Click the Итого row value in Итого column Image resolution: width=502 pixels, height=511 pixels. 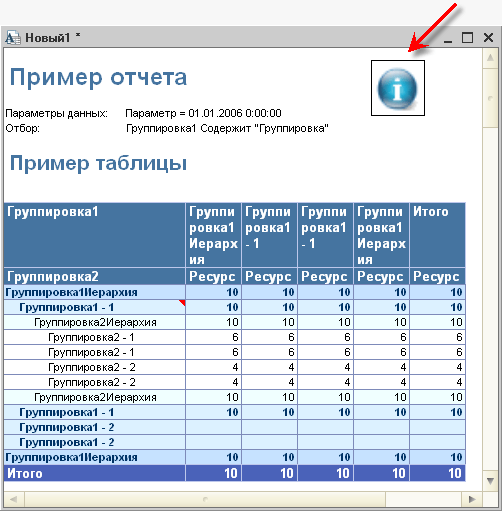[x=437, y=473]
